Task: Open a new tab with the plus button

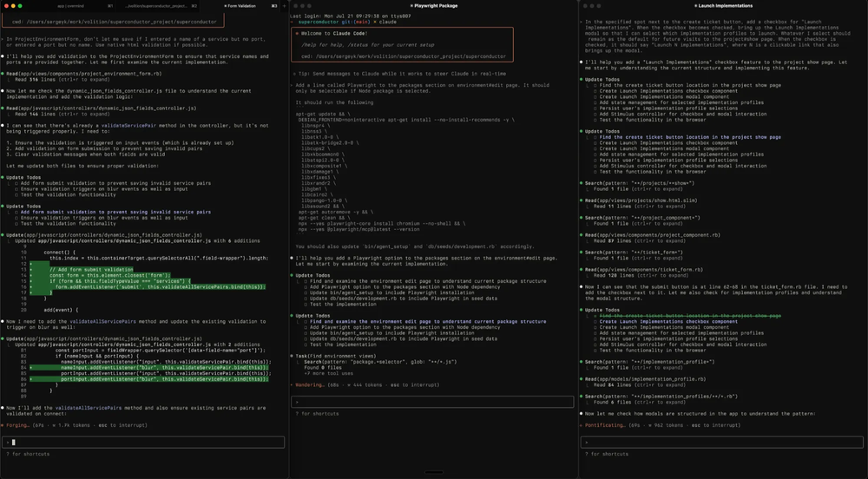Action: pyautogui.click(x=286, y=6)
